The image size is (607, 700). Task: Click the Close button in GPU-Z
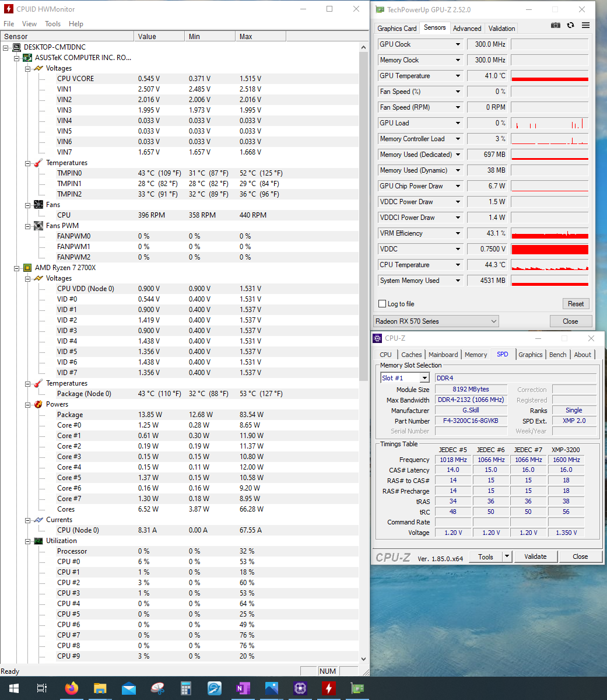(571, 321)
